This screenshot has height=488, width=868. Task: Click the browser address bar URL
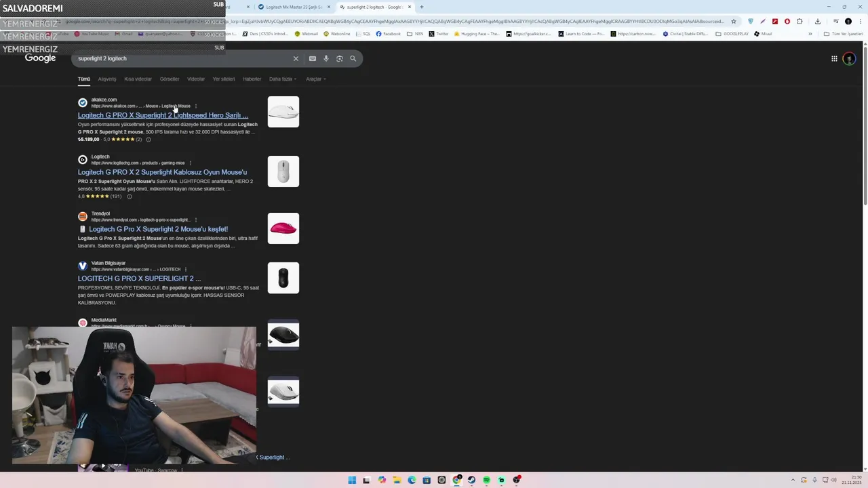click(393, 21)
